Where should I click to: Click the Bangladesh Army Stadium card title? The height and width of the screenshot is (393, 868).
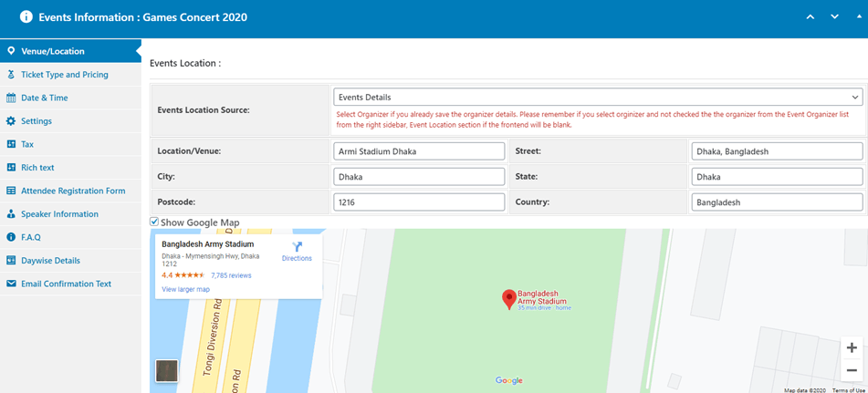click(x=207, y=243)
